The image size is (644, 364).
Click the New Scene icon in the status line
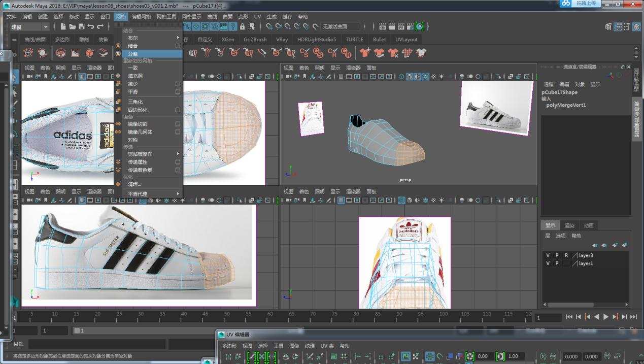click(62, 26)
